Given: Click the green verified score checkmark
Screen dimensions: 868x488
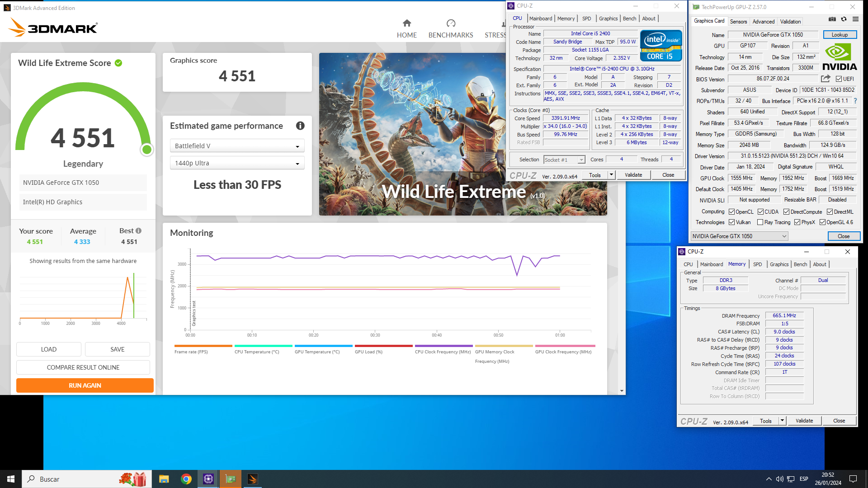Looking at the screenshot, I should (118, 63).
